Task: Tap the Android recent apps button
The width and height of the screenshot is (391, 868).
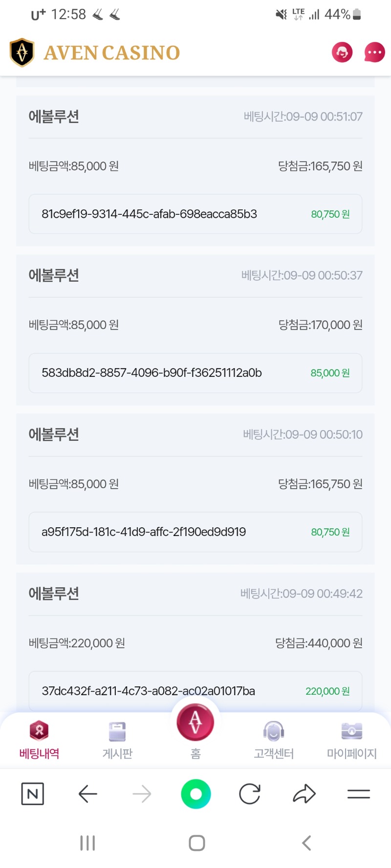Action: coord(87,843)
